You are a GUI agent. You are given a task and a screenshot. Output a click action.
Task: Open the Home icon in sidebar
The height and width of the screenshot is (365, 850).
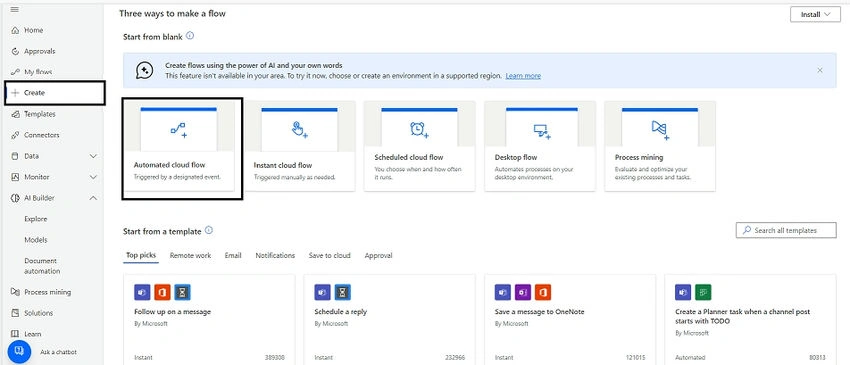(15, 30)
